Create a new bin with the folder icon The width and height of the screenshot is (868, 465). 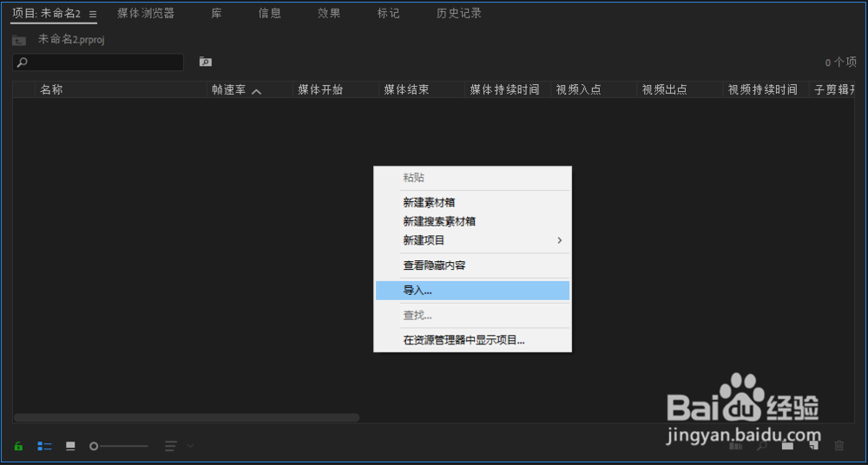click(x=788, y=445)
